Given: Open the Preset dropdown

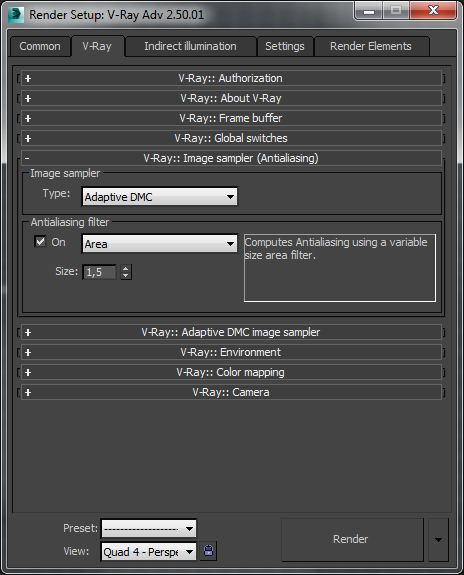Looking at the screenshot, I should point(149,528).
